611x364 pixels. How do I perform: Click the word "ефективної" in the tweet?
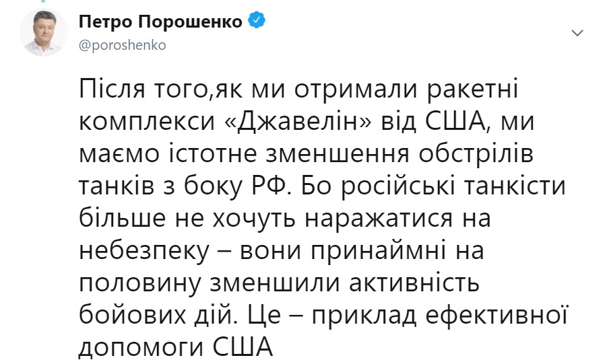coord(496,315)
